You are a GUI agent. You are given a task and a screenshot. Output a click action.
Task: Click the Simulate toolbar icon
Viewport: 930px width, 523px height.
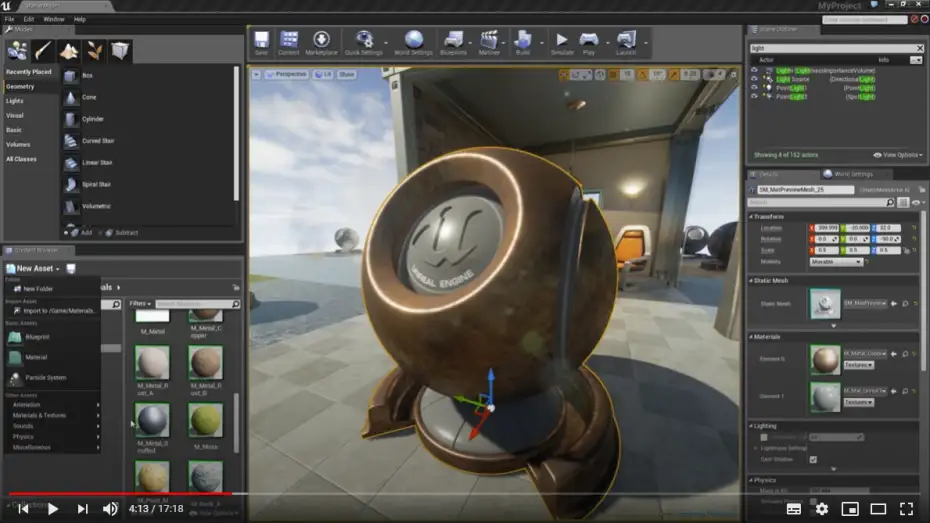click(562, 43)
